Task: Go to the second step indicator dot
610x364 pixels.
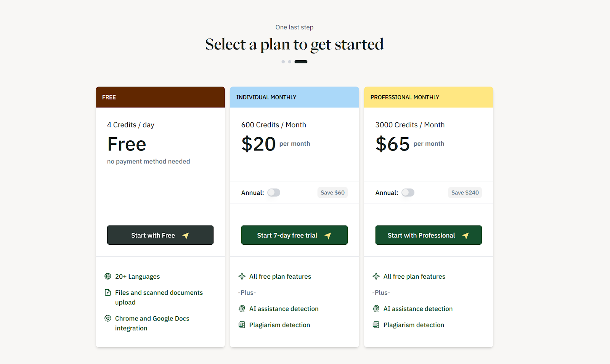Action: click(290, 62)
